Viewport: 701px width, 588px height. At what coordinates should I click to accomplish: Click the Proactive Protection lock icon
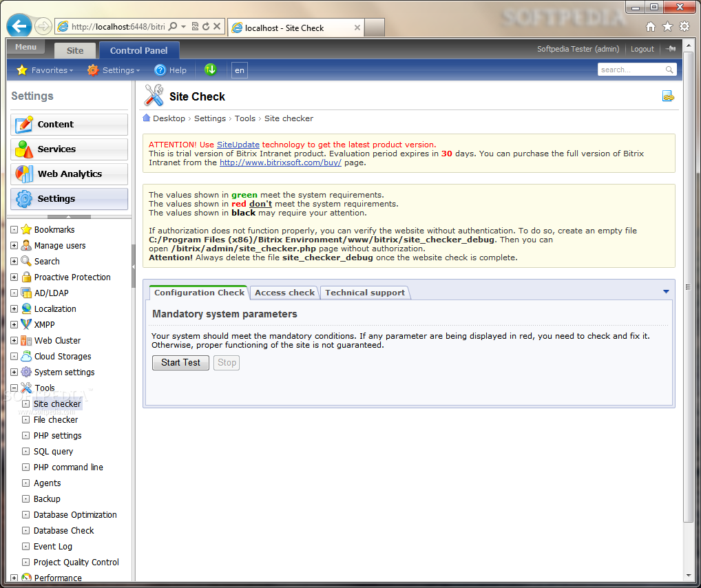tap(26, 277)
